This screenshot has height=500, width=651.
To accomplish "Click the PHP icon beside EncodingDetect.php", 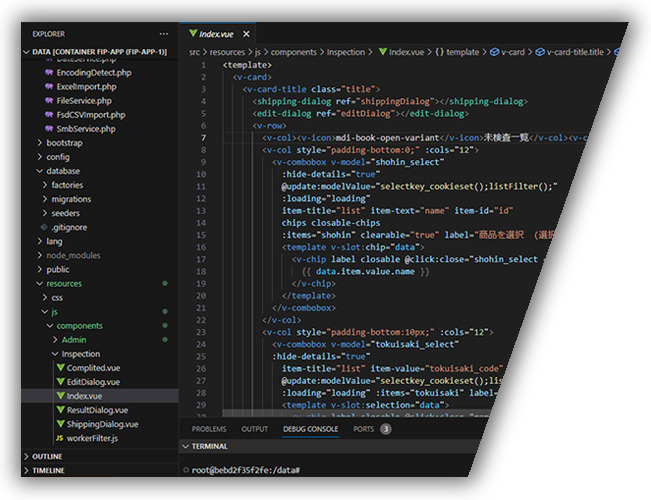I will (x=49, y=73).
